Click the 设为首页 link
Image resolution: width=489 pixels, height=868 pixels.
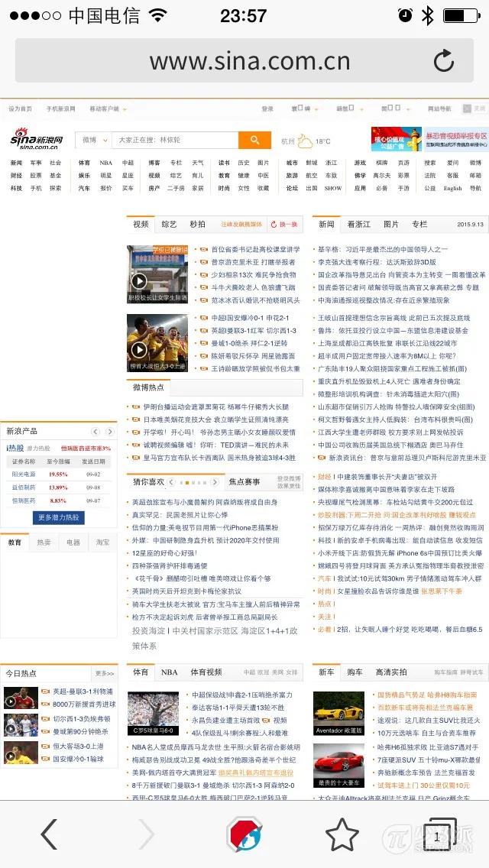20,109
